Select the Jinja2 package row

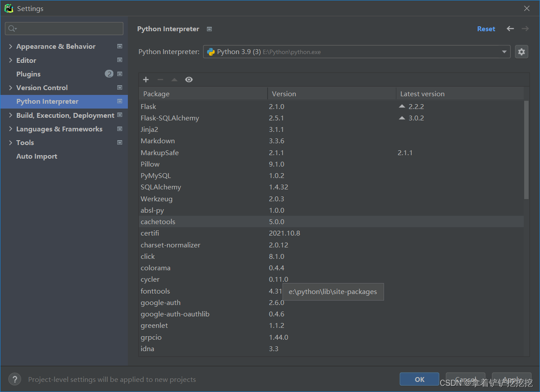coord(331,130)
